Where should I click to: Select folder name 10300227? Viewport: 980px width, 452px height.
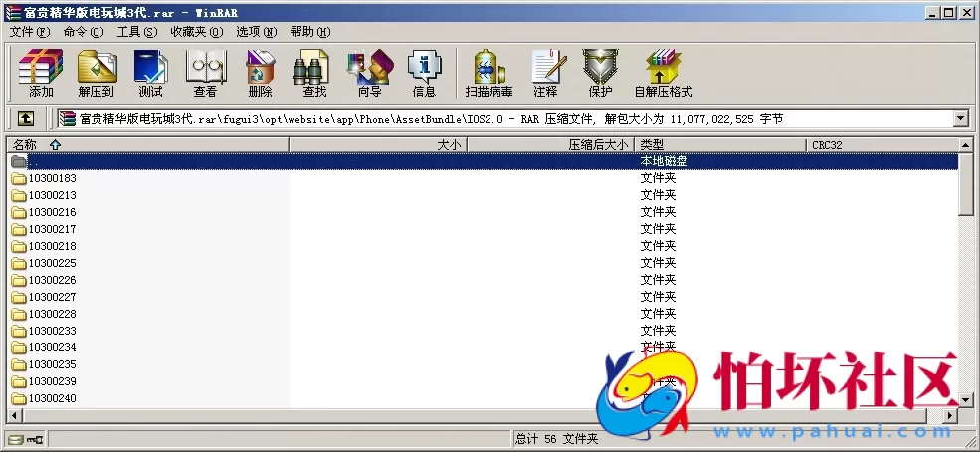coord(53,297)
